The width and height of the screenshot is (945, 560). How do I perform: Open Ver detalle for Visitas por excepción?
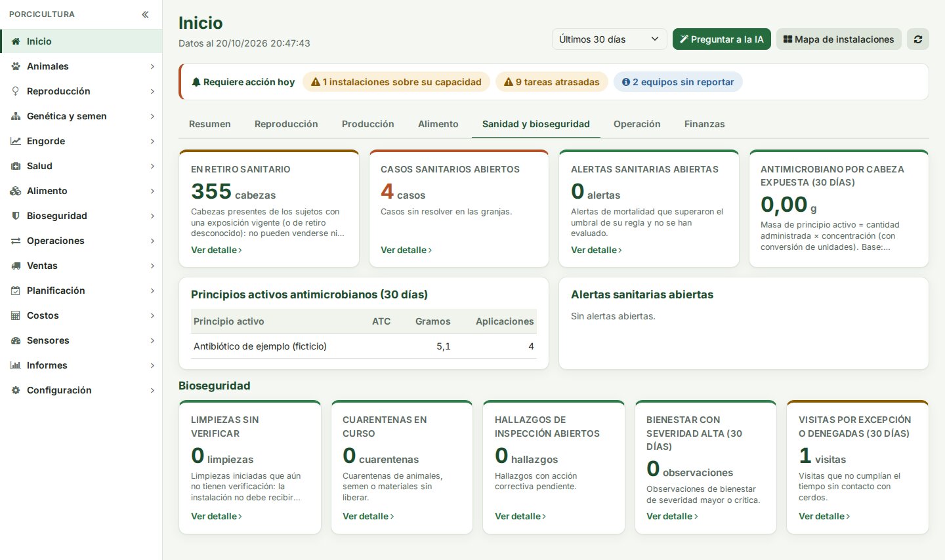pos(824,516)
